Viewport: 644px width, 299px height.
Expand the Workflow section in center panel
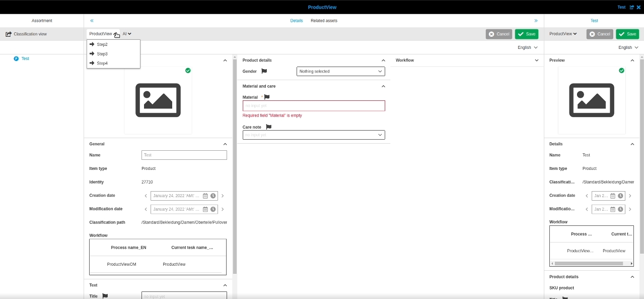(536, 60)
